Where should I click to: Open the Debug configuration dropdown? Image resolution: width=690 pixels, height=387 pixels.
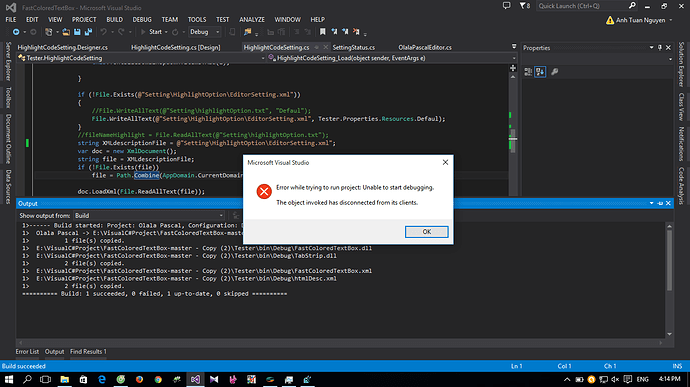click(205, 32)
